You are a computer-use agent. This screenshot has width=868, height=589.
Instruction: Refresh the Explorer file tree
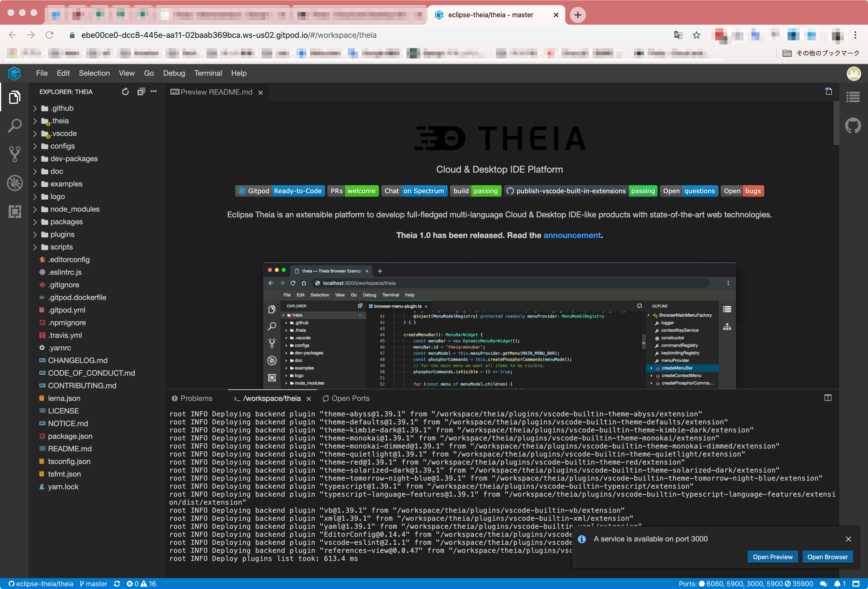coord(125,91)
